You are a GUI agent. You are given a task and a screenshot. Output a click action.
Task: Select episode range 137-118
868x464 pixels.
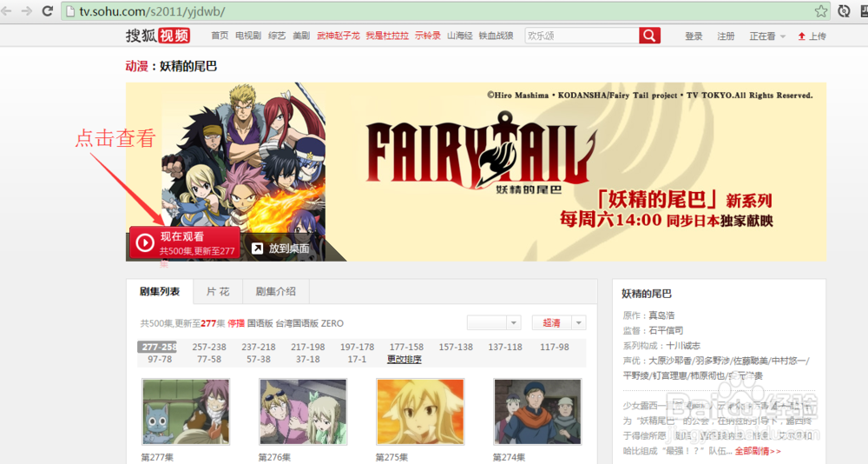click(505, 347)
